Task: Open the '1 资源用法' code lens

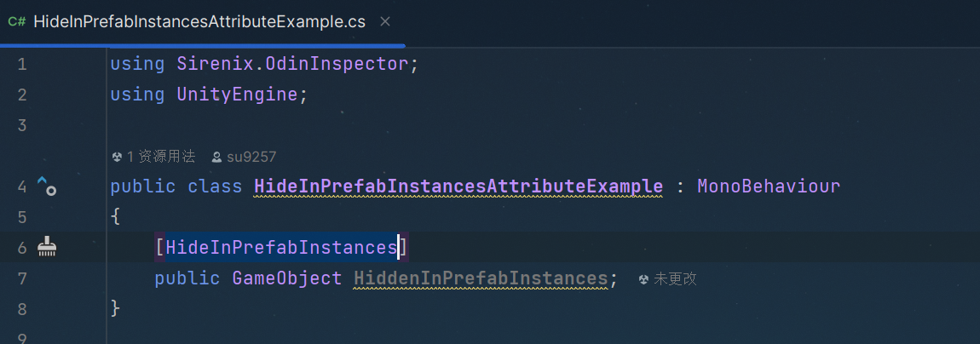Action: tap(160, 157)
